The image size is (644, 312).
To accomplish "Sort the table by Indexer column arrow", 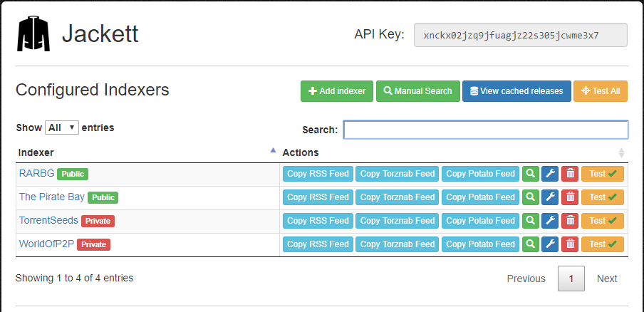I will click(273, 151).
